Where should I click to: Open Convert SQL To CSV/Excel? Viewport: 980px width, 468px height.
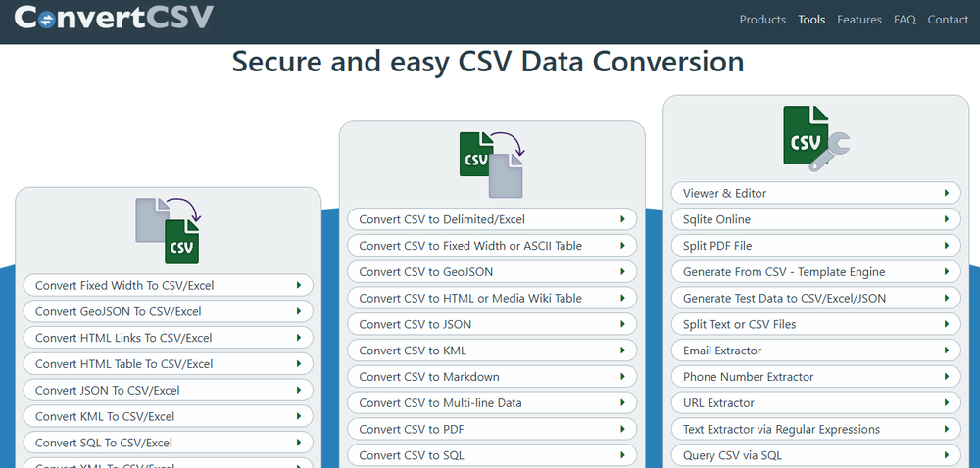coord(169,443)
